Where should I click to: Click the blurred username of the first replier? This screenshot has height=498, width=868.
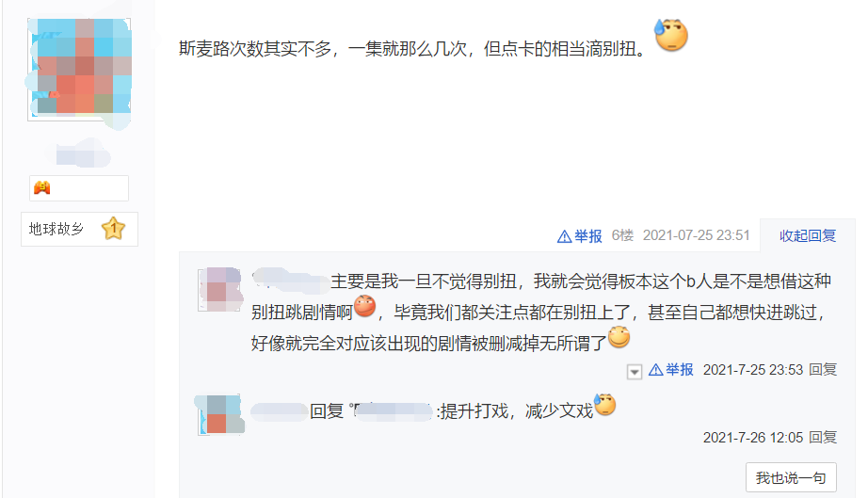coord(290,281)
